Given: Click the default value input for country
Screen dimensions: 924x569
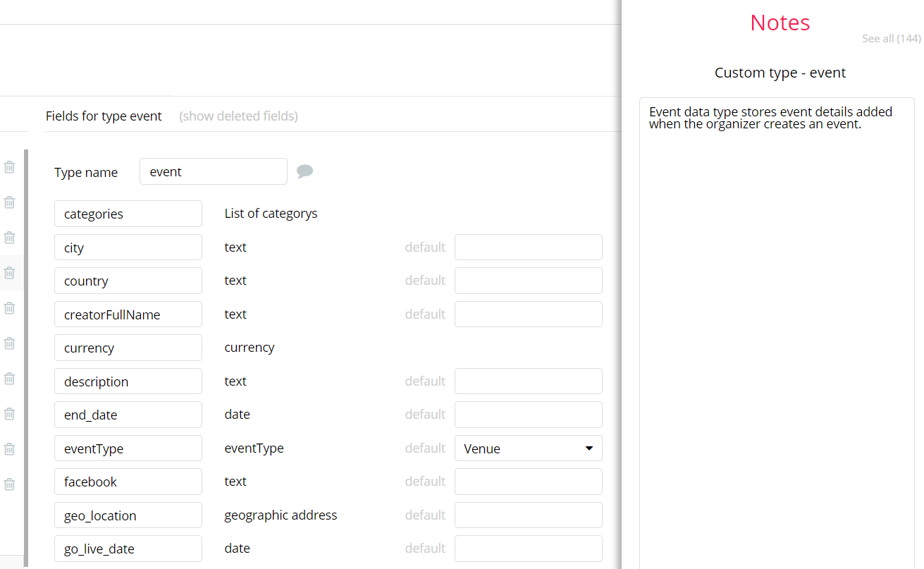Looking at the screenshot, I should [528, 281].
